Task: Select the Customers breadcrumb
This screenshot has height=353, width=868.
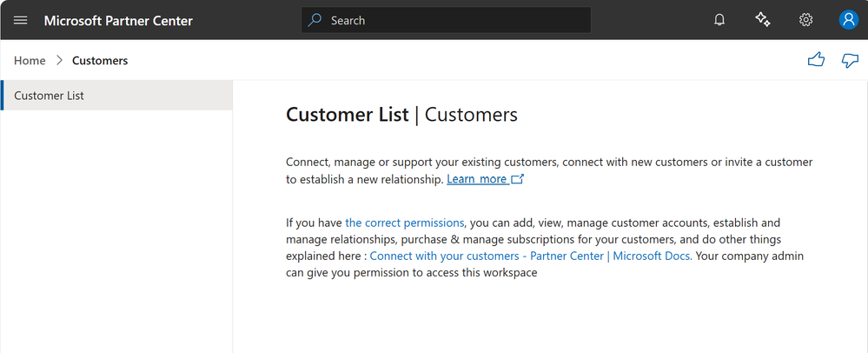Action: (100, 61)
